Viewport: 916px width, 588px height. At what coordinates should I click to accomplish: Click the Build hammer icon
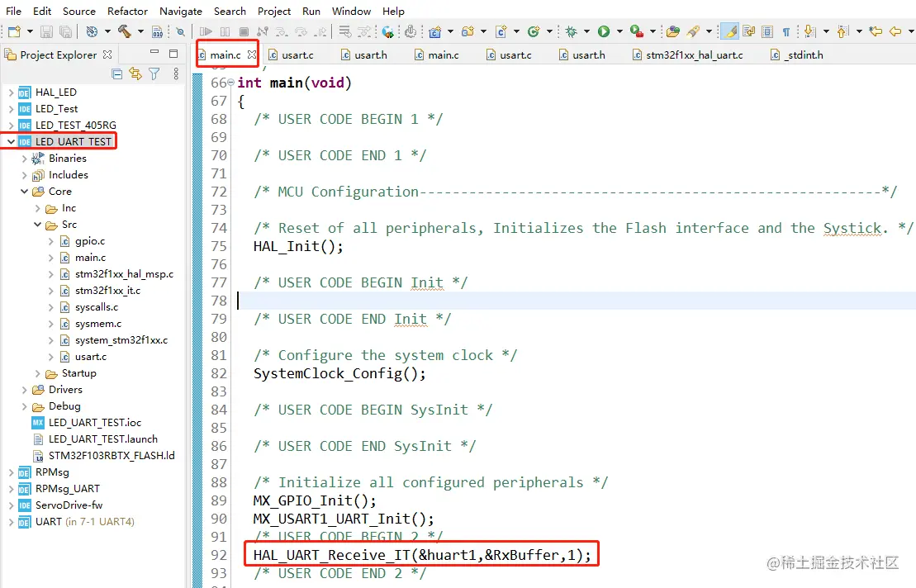pyautogui.click(x=125, y=31)
